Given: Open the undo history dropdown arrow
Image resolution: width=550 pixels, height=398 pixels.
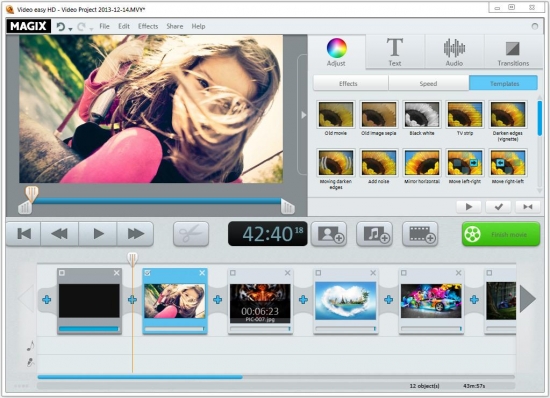Looking at the screenshot, I should tap(71, 29).
